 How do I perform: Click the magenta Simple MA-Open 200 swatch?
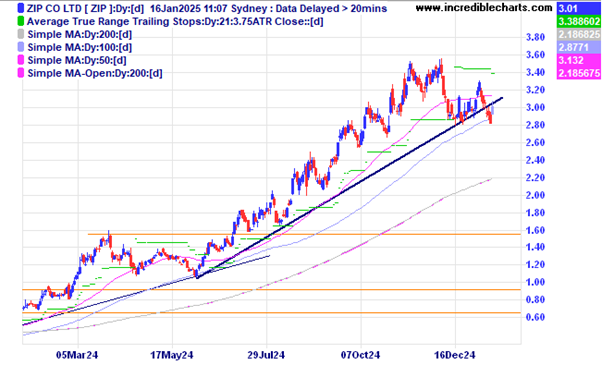(x=21, y=73)
